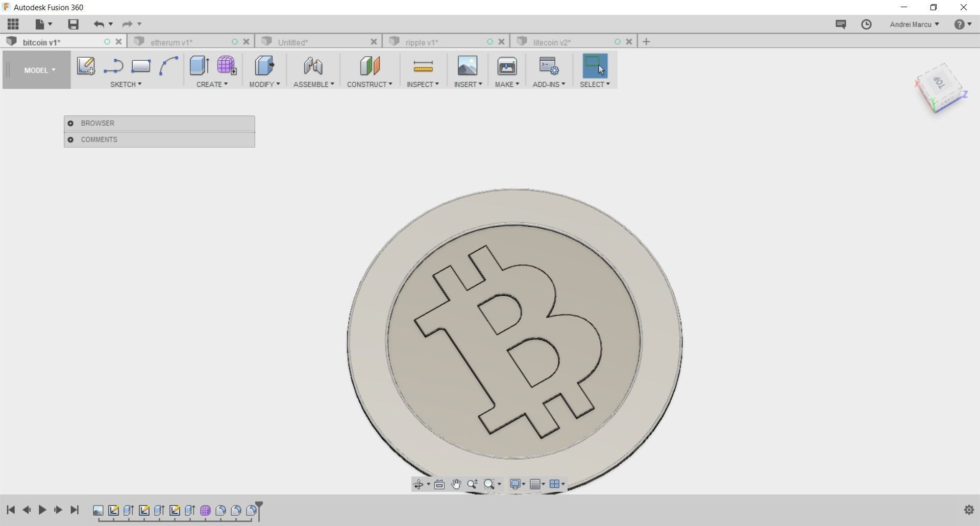980x526 pixels.
Task: Select the Zoom magnifier tool
Action: [x=473, y=484]
